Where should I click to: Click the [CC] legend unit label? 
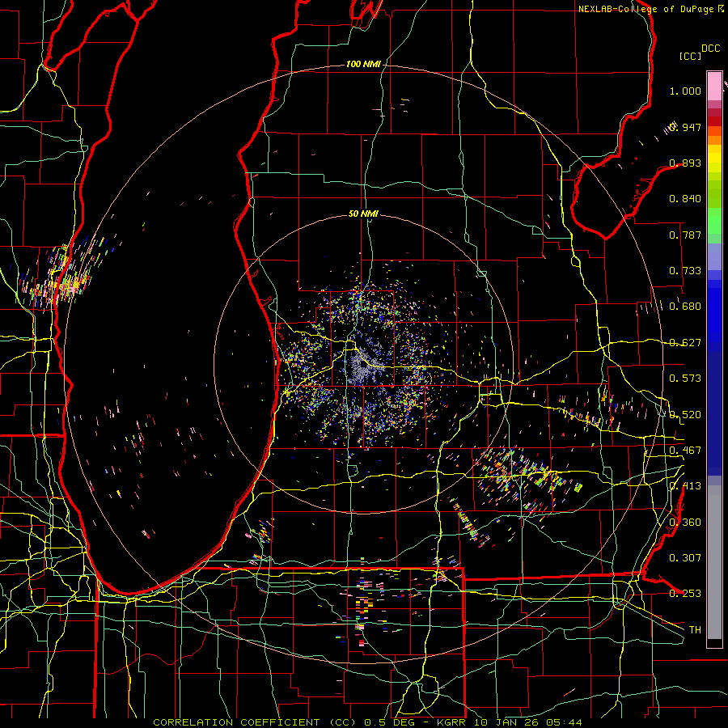point(690,56)
